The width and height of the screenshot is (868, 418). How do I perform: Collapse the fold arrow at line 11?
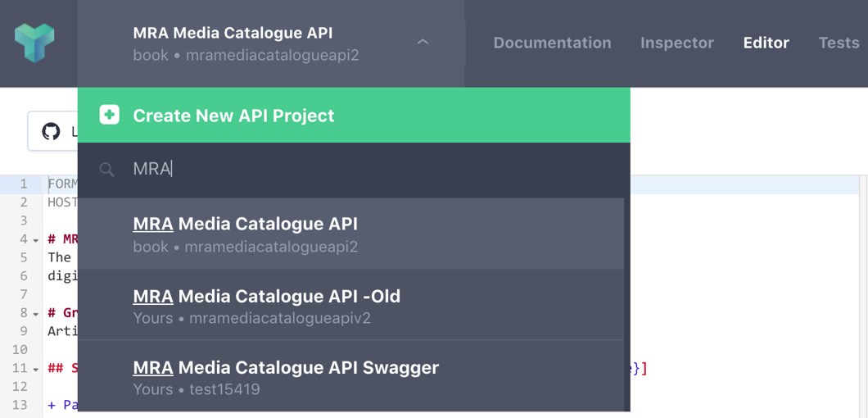(36, 369)
